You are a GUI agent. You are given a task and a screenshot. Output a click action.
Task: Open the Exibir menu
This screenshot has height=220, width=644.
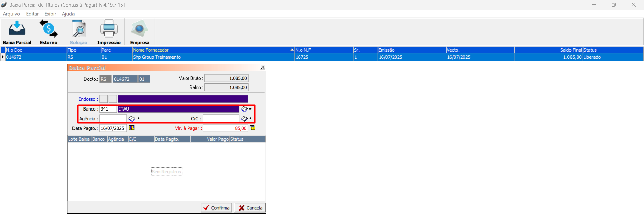coord(50,14)
